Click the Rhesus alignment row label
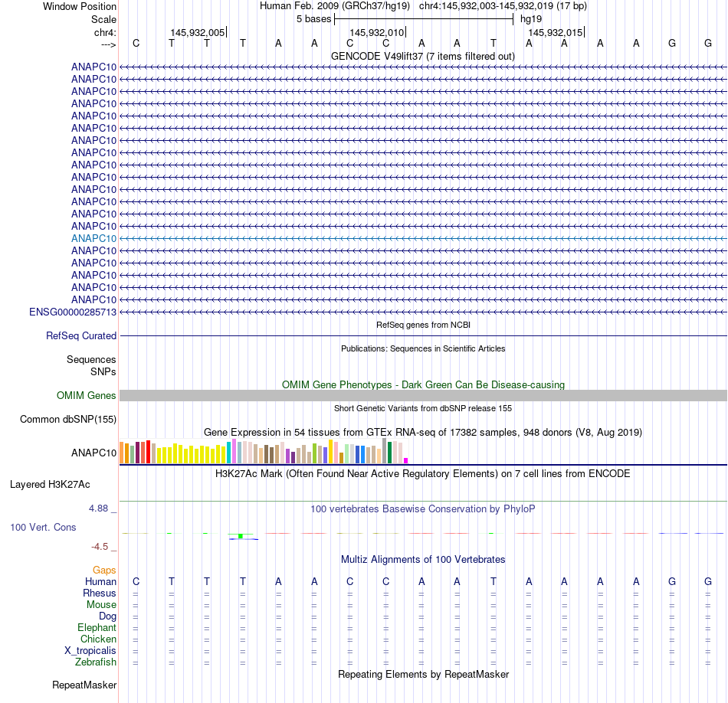This screenshot has height=703, width=728. click(100, 593)
